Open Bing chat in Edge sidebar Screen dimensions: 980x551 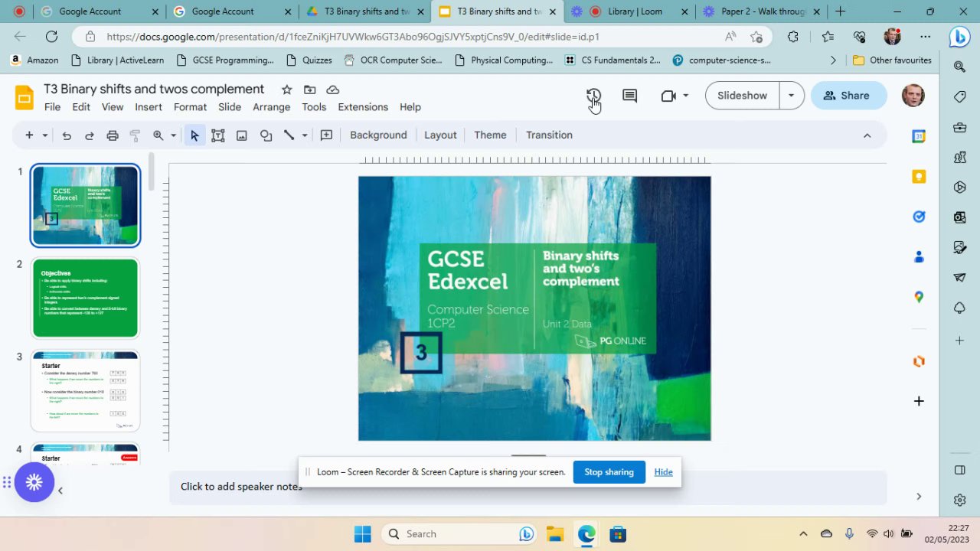point(959,37)
